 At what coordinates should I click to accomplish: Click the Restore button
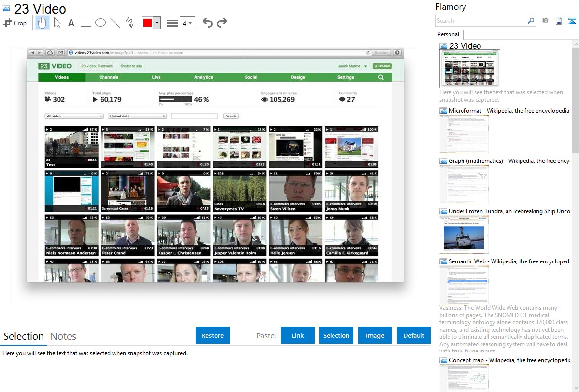213,335
